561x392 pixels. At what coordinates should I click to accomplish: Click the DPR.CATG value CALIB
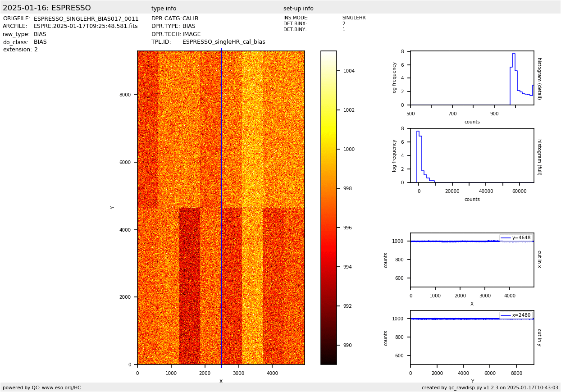(190, 19)
